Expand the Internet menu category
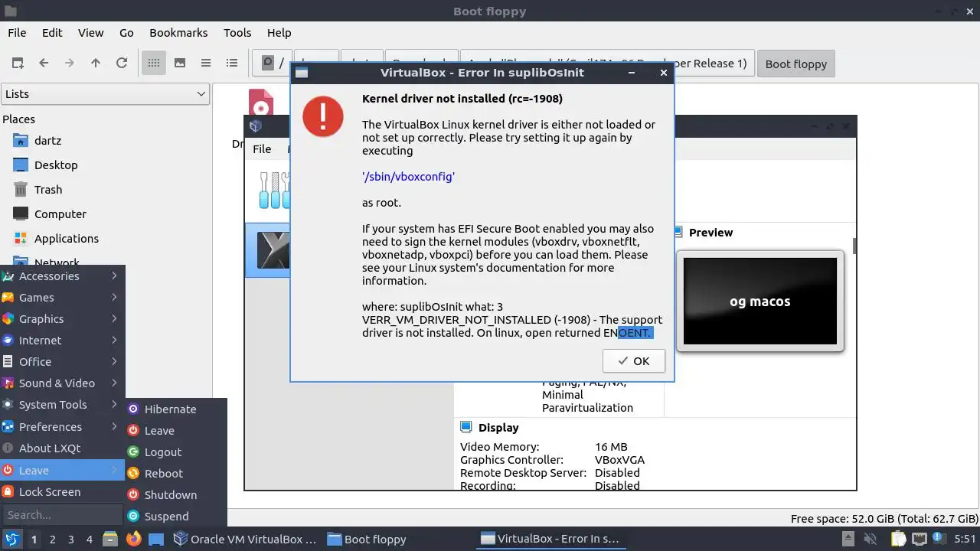 [x=62, y=341]
